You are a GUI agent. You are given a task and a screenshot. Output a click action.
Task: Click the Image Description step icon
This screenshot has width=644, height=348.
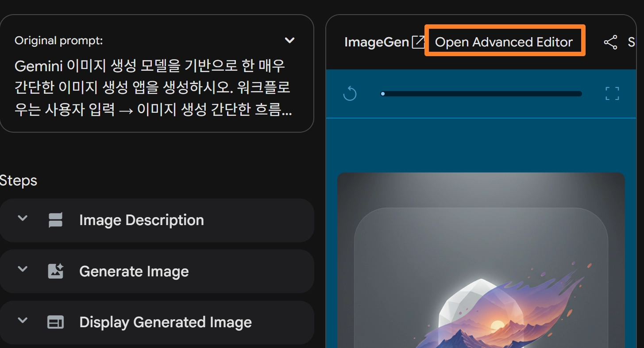coord(55,220)
